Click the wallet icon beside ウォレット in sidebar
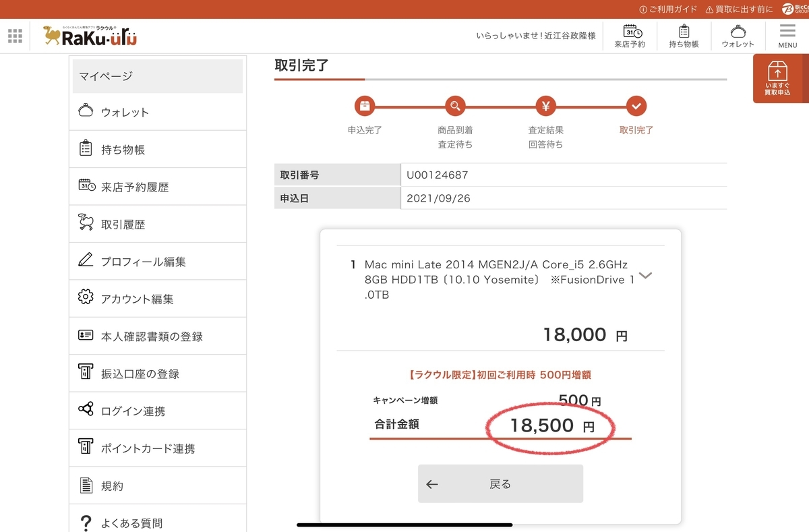This screenshot has width=809, height=532. coord(86,111)
